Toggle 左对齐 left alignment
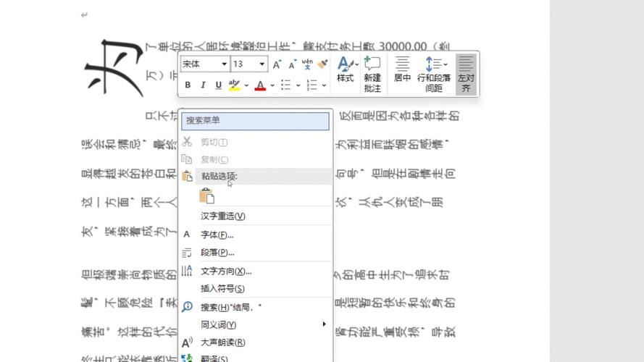Viewport: 644px width, 362px height. click(x=466, y=74)
